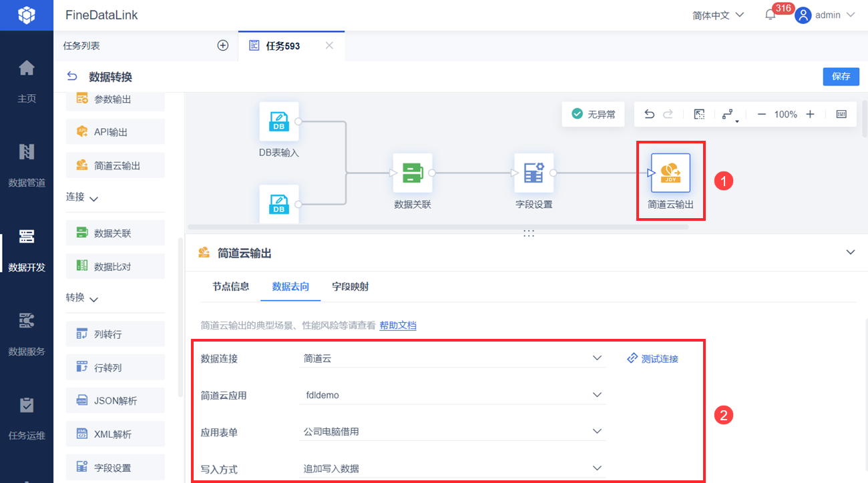The image size is (868, 483).
Task: Open 数据管道 in the left sidebar
Action: pos(27,165)
